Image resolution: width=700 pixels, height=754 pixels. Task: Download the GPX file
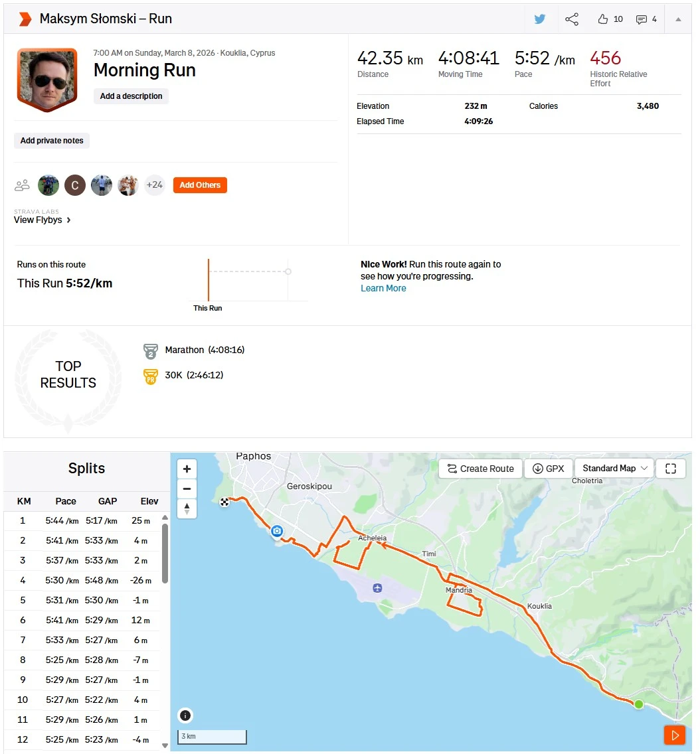[x=548, y=469]
